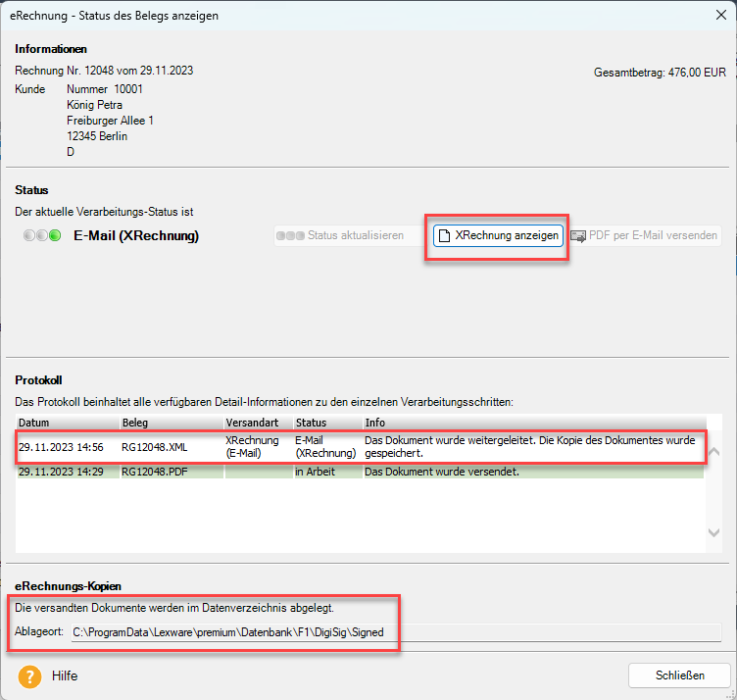Click customer name König Petra
The width and height of the screenshot is (737, 700).
click(94, 105)
